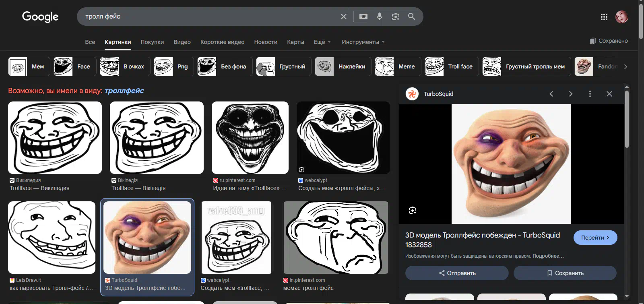This screenshot has width=644, height=304.
Task: Open the Google apps grid
Action: click(604, 17)
